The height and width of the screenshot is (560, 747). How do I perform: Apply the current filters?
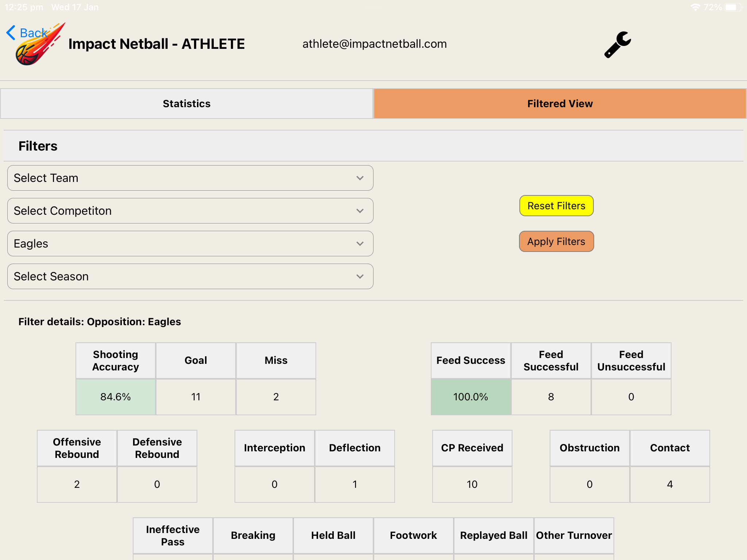point(556,241)
